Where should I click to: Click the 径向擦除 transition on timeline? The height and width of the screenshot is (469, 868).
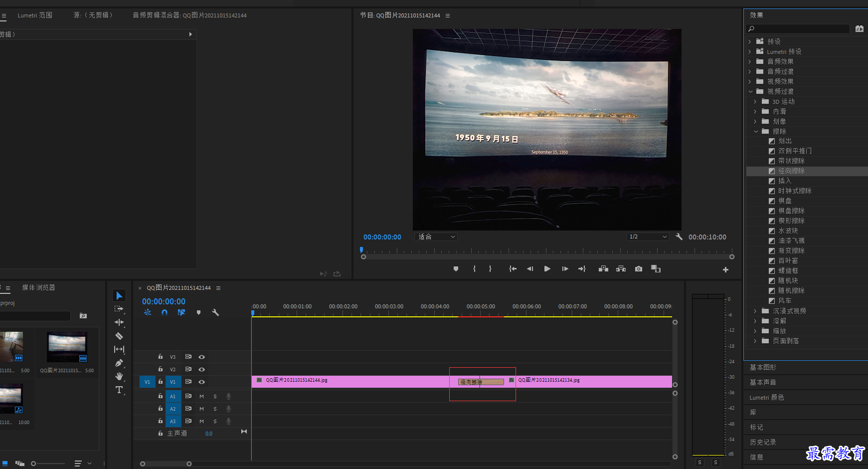coord(481,382)
